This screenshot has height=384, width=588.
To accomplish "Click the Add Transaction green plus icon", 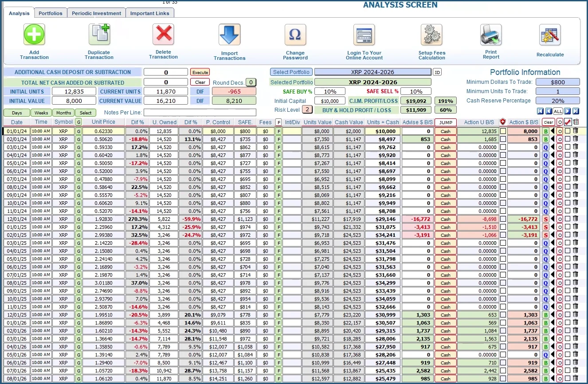I will click(x=34, y=34).
